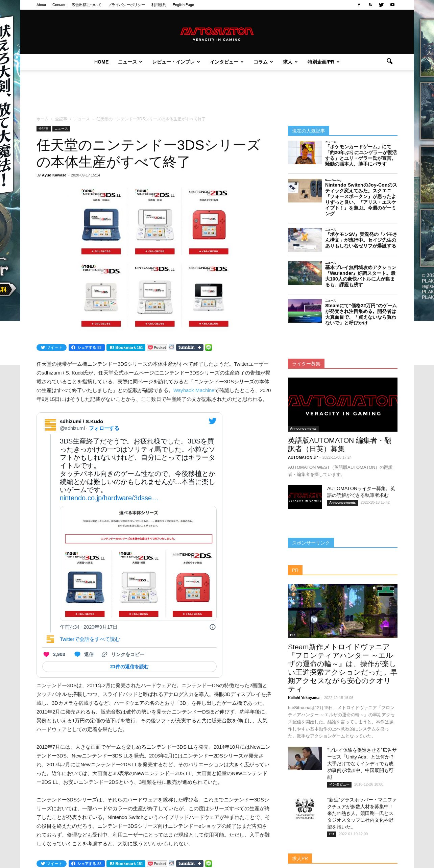Expand the インタビュー navigation dropdown

pyautogui.click(x=227, y=62)
